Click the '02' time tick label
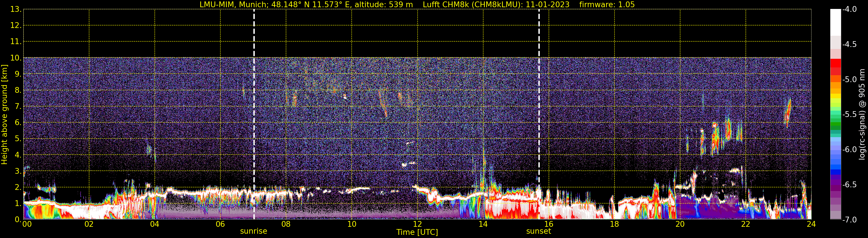 click(x=89, y=224)
